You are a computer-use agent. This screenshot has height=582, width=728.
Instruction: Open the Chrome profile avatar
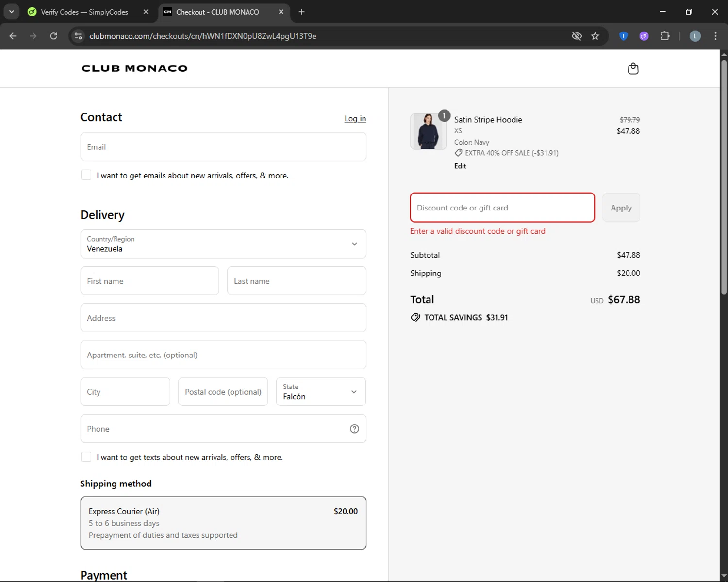click(695, 36)
